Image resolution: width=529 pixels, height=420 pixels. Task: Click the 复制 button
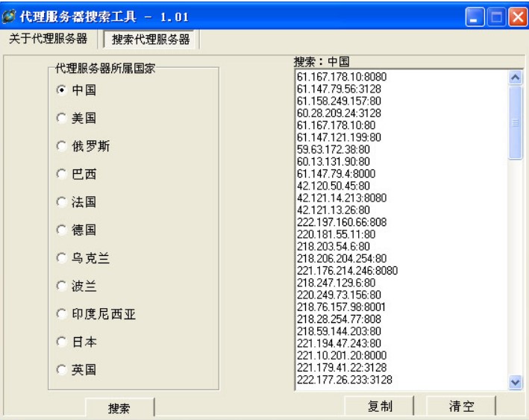pyautogui.click(x=380, y=406)
